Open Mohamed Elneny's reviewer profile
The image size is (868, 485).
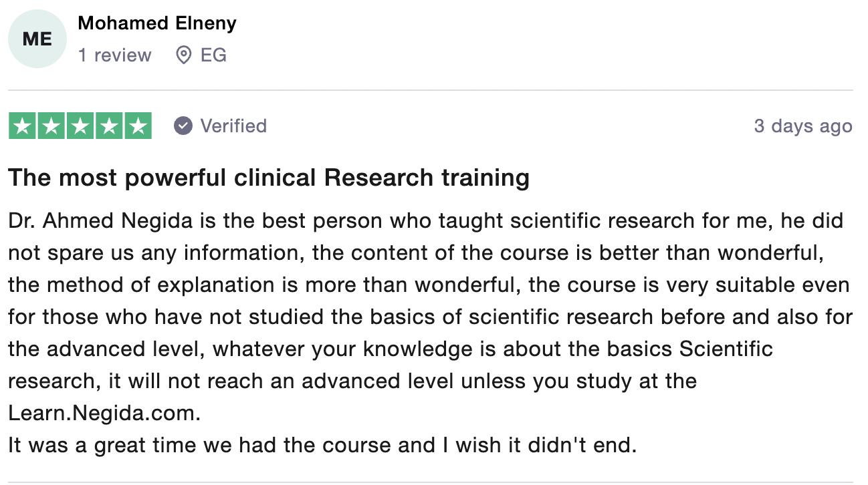point(157,23)
